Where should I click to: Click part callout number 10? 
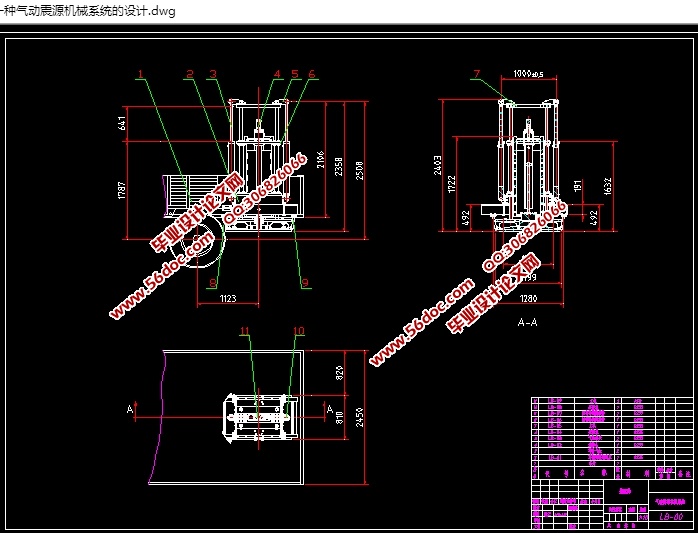coord(298,331)
